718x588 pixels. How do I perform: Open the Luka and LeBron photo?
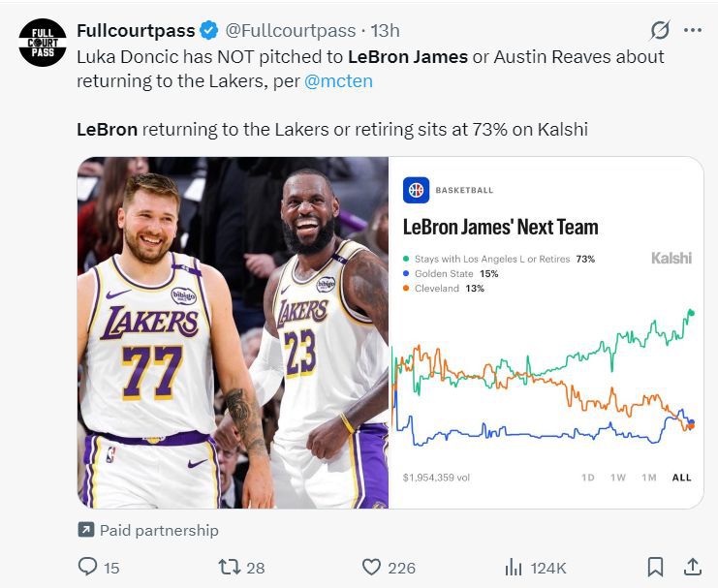[x=233, y=333]
